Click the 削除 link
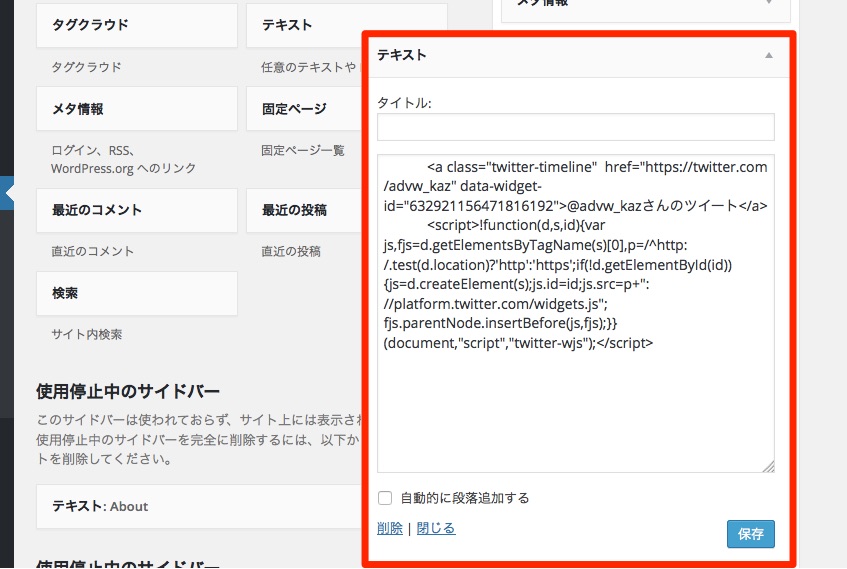Image resolution: width=847 pixels, height=569 pixels. pos(390,528)
